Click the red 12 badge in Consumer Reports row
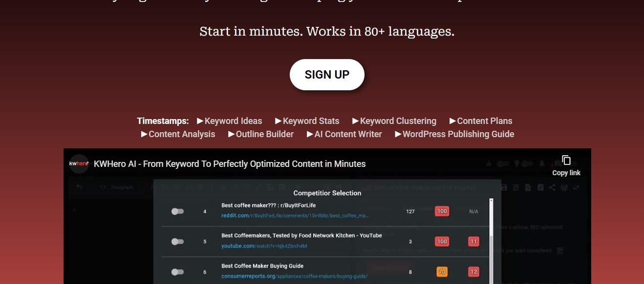Image resolution: width=644 pixels, height=284 pixels. coord(473,272)
